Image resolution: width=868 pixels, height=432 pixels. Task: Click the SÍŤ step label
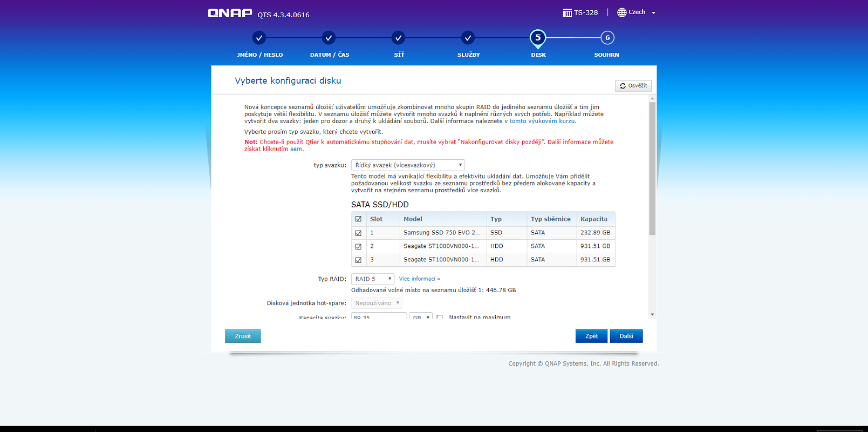point(399,55)
